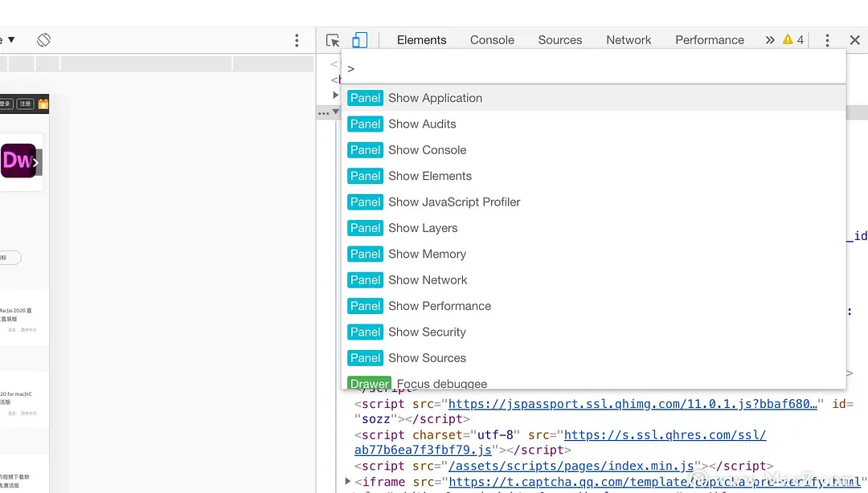Rotate the device viewport orientation

tap(43, 40)
